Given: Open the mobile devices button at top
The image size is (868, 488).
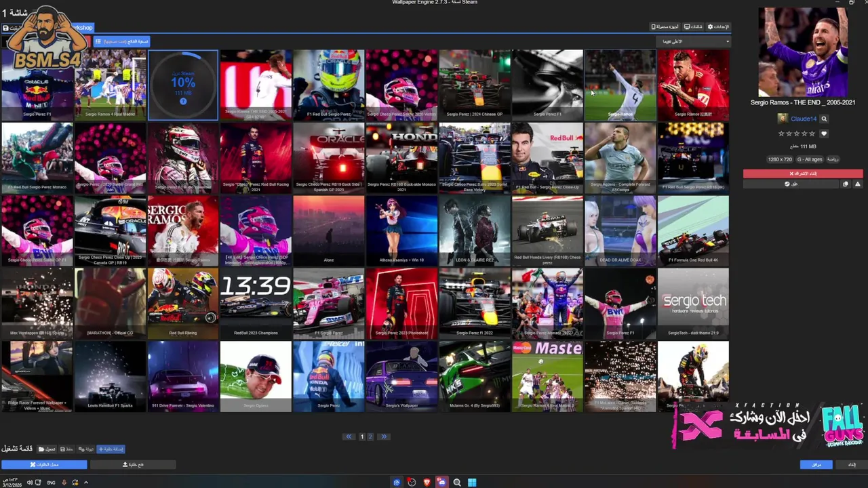Looking at the screenshot, I should [665, 27].
